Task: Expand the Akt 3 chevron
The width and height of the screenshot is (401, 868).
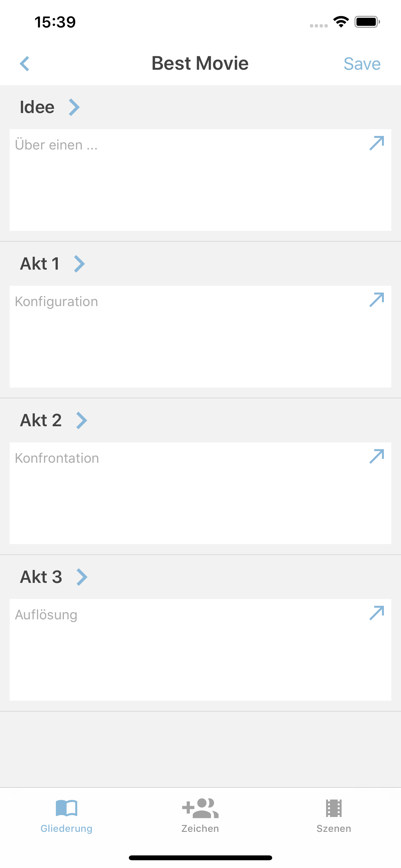Action: click(82, 577)
